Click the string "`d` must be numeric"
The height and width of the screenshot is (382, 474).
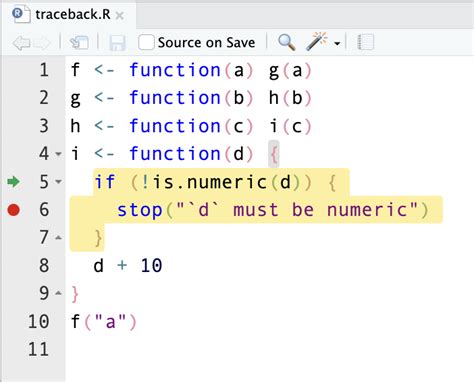(x=297, y=210)
